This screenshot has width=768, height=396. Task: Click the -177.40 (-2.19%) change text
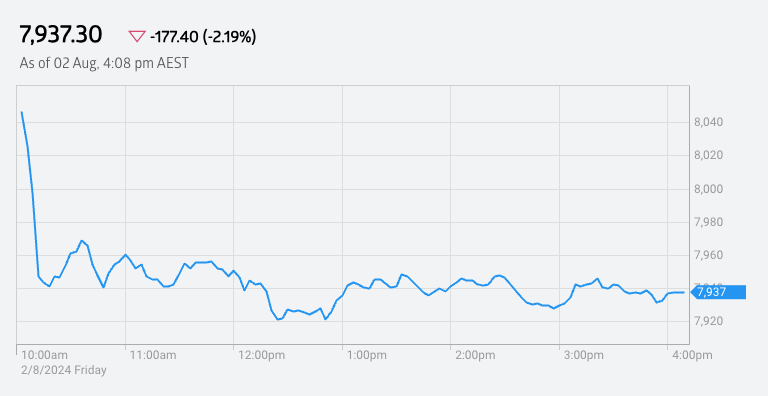[203, 36]
